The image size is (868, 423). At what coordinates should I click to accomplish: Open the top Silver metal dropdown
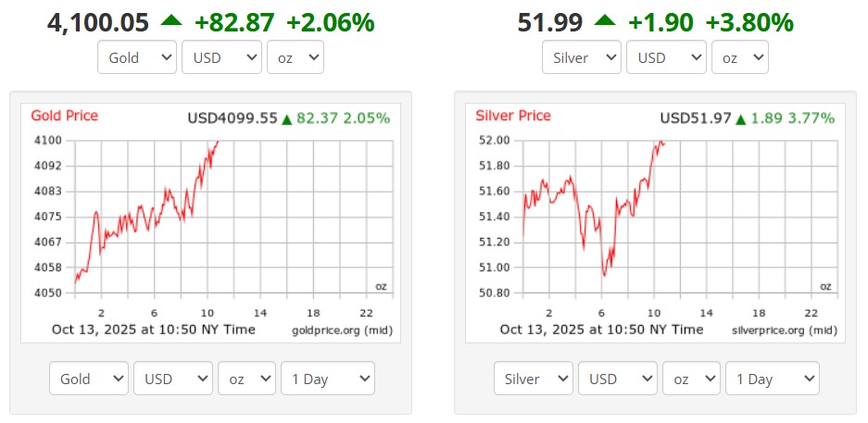click(x=582, y=57)
